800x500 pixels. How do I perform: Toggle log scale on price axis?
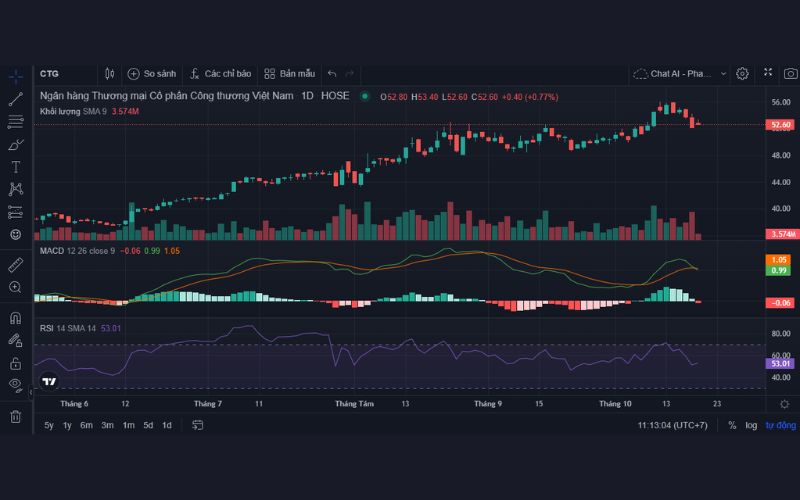(751, 425)
